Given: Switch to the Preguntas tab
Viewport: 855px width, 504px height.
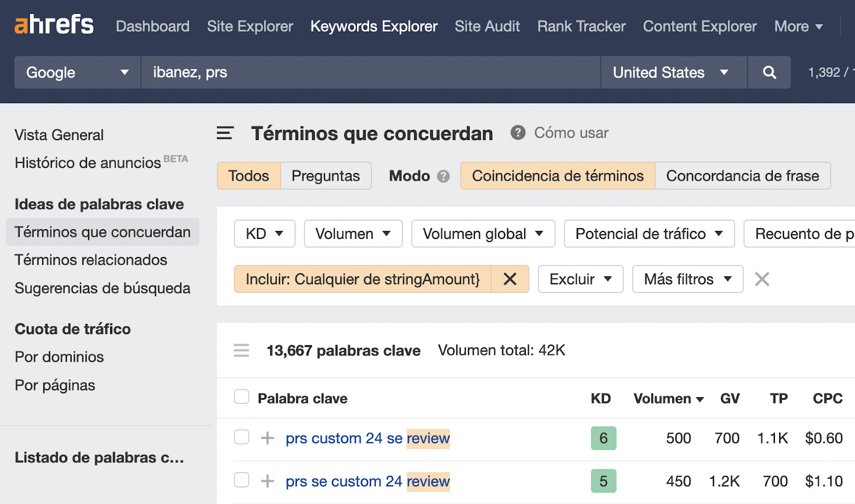Looking at the screenshot, I should (x=325, y=176).
